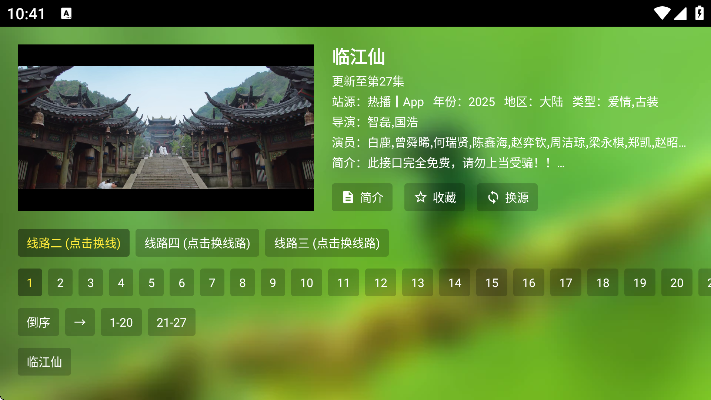Select episode 15
The height and width of the screenshot is (400, 711).
491,283
